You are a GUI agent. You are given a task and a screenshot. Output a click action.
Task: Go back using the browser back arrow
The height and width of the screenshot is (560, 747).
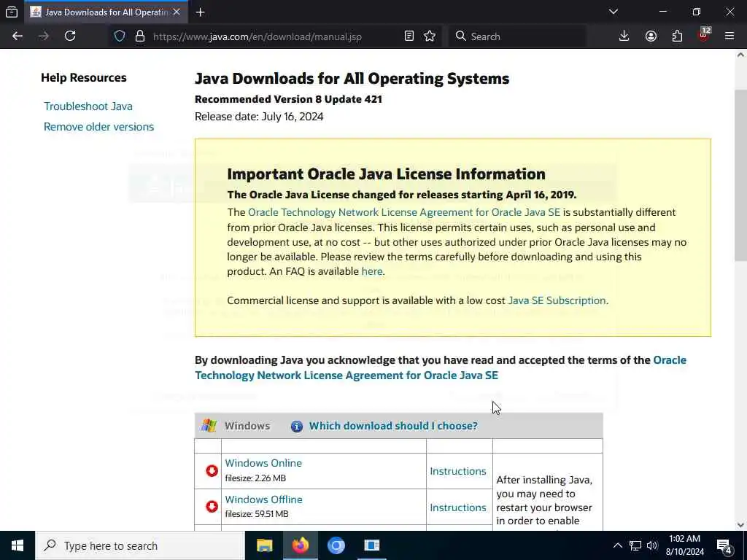point(18,36)
